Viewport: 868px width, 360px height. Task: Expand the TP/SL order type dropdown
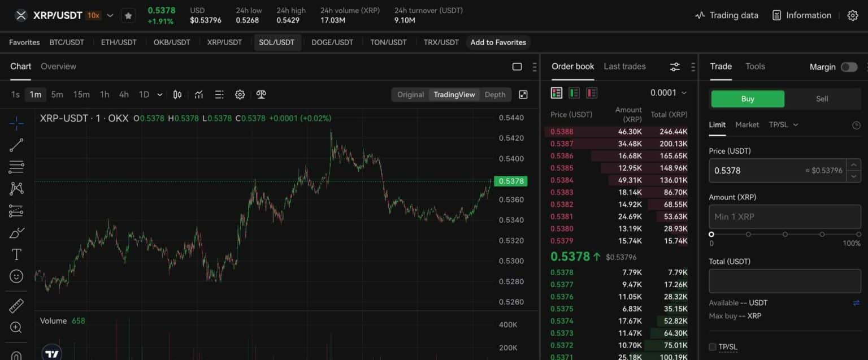click(783, 124)
